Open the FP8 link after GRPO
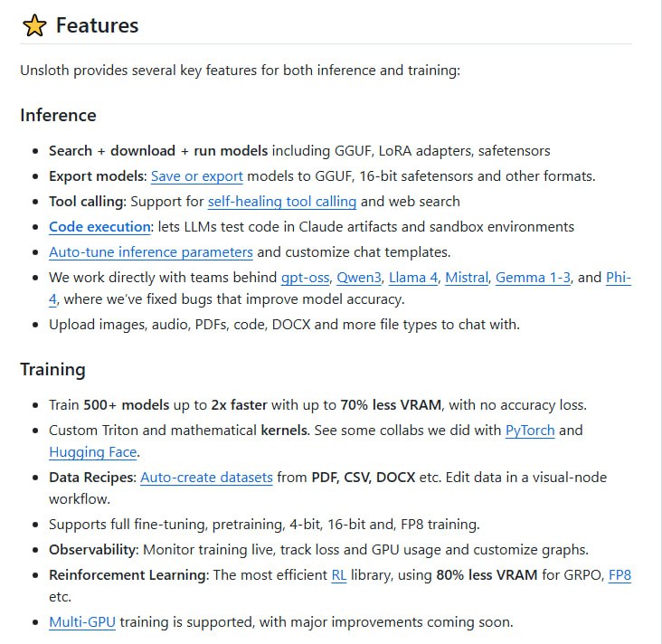662x644 pixels. [x=619, y=575]
